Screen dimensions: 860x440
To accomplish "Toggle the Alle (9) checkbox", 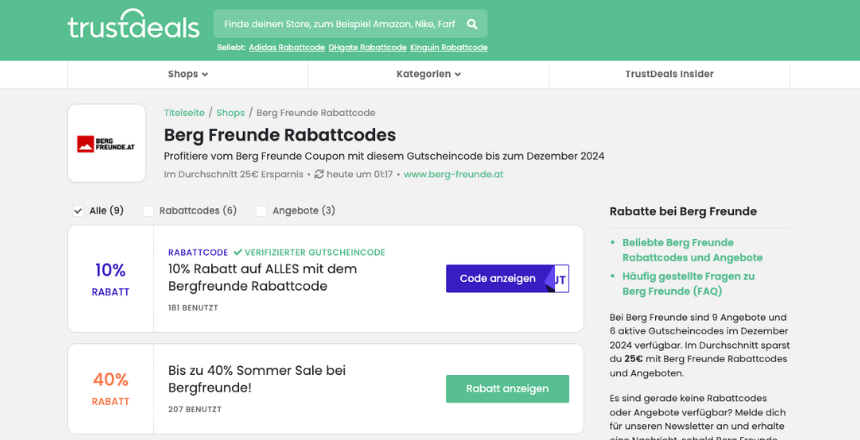I will click(x=78, y=211).
